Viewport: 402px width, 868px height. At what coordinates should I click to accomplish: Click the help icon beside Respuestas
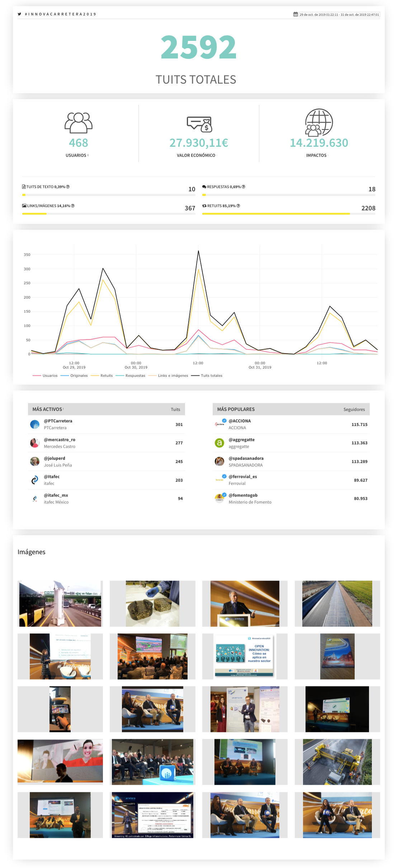pyautogui.click(x=243, y=187)
